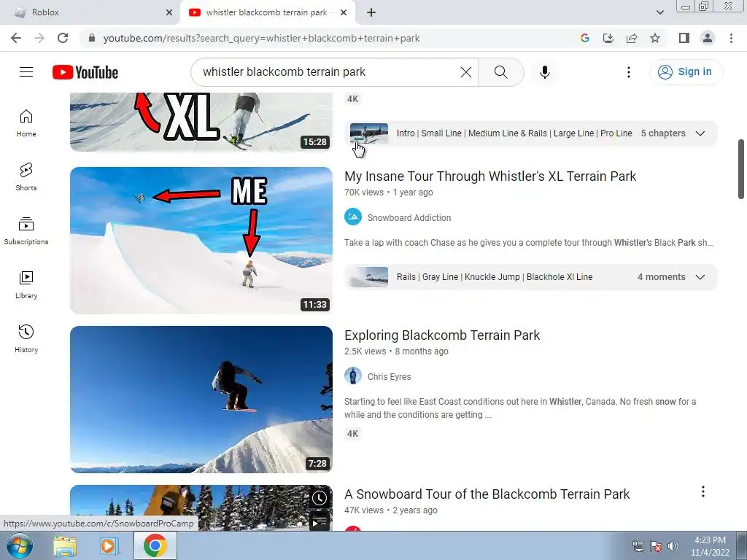Screen dimensions: 747x560
Task: Expand the 4 moments list
Action: point(700,277)
